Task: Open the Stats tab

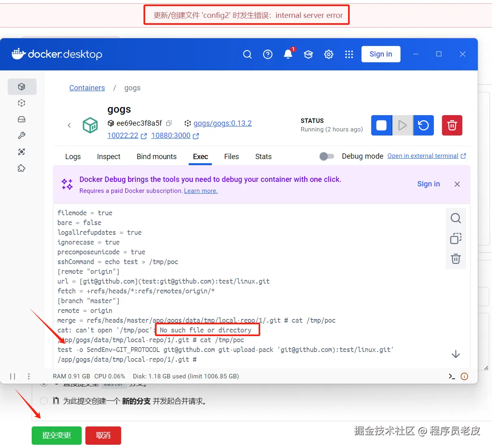Action: pos(263,157)
